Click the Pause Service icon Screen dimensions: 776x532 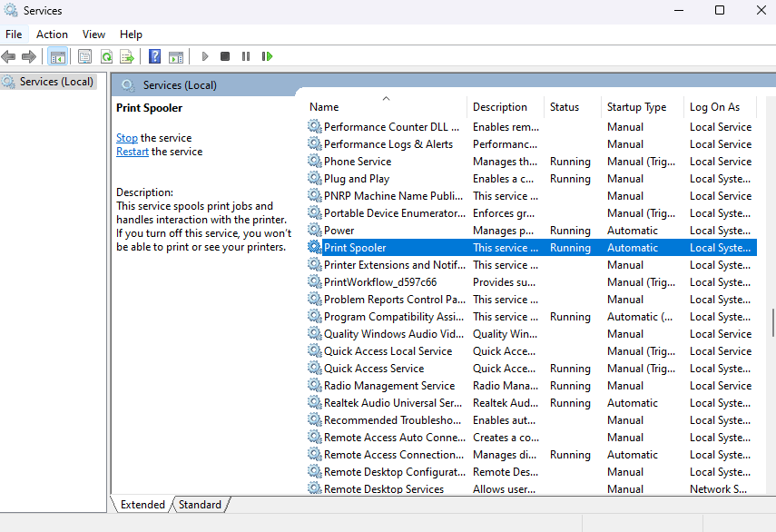click(x=246, y=56)
